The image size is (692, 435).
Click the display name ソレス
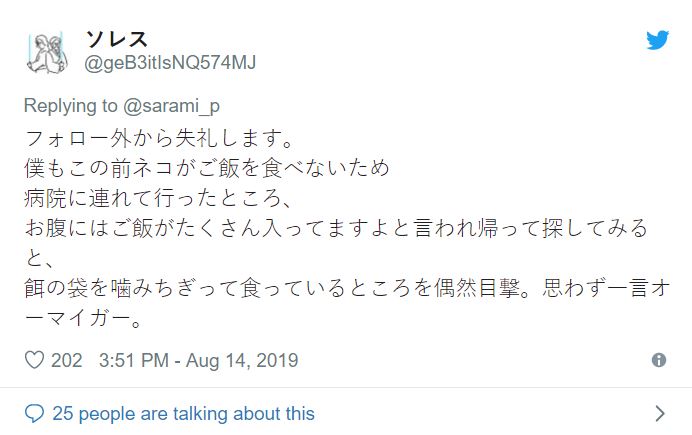tap(116, 39)
